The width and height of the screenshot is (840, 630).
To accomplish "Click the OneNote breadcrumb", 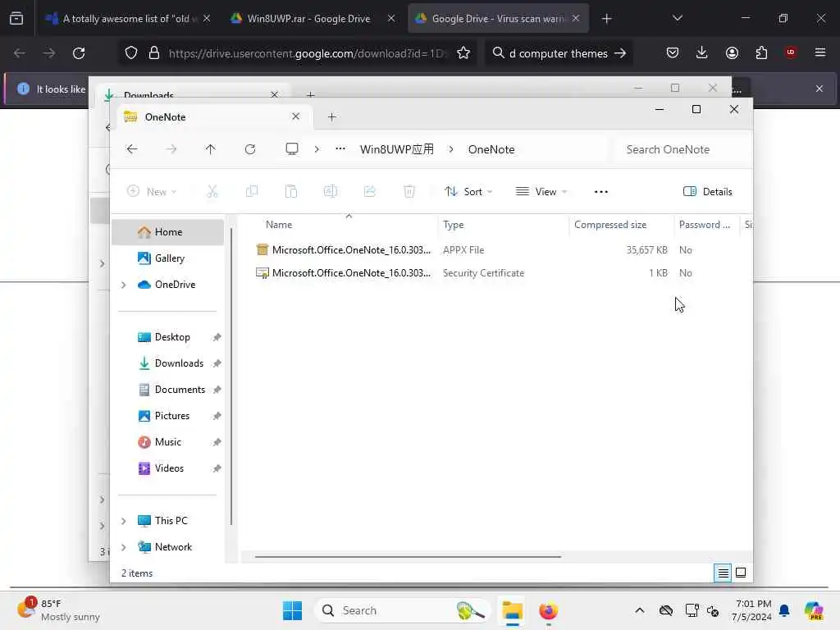I will [x=491, y=149].
